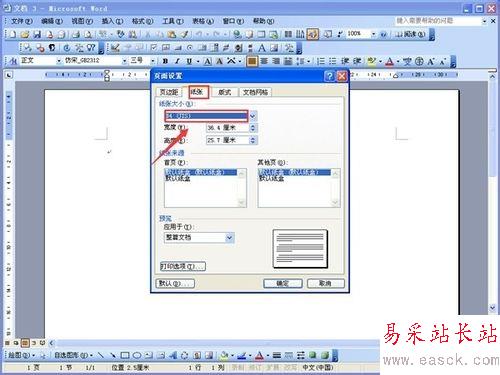Click the status bar language 中文(中国)
Screen dimensions: 500x375
(x=318, y=367)
